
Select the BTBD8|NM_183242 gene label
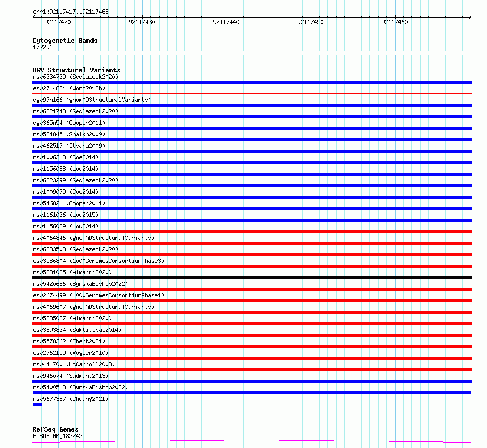coord(57,436)
